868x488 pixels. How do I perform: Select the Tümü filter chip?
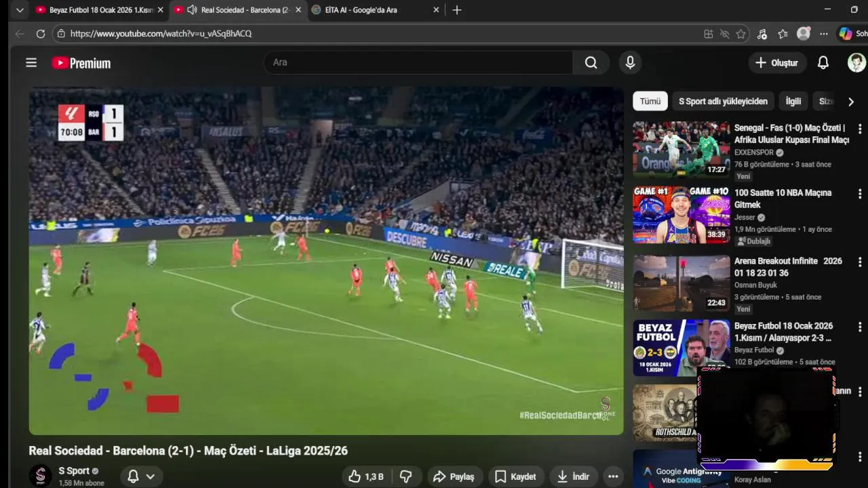pos(650,101)
